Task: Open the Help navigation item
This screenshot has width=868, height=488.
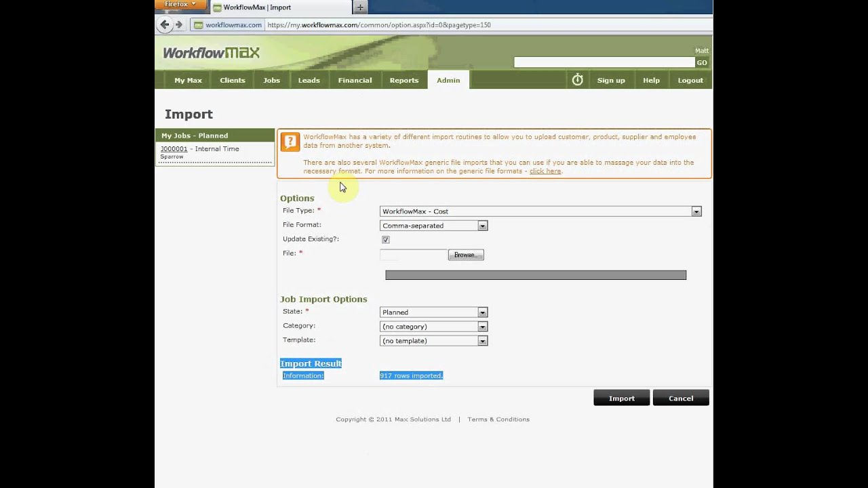Action: pos(651,80)
